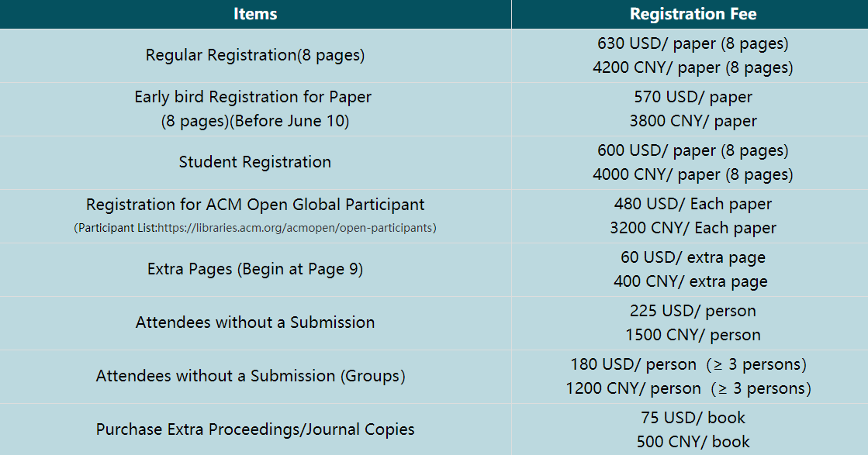Image resolution: width=868 pixels, height=455 pixels.
Task: Click the 4200 CNY/ paper fee text
Action: (693, 67)
